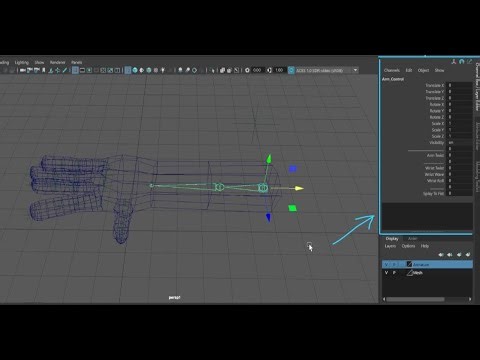Toggle the View Transform button
Image resolution: width=480 pixels, height=360 pixels.
point(291,70)
